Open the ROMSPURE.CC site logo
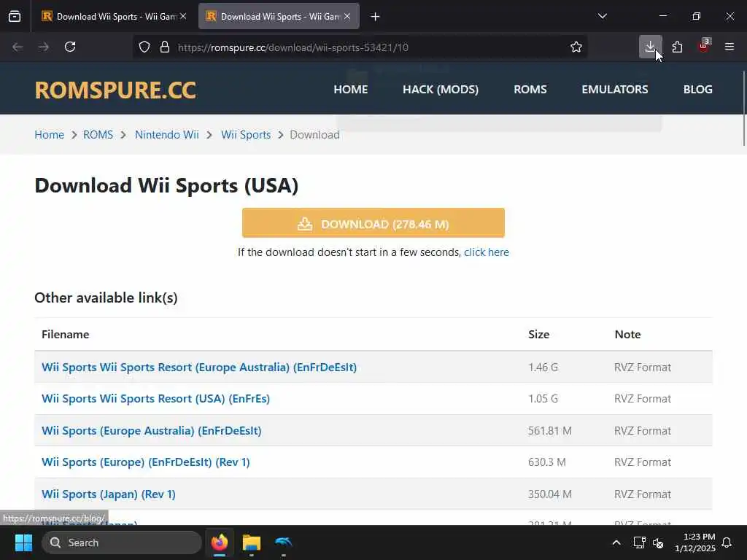747x560 pixels. pyautogui.click(x=115, y=90)
